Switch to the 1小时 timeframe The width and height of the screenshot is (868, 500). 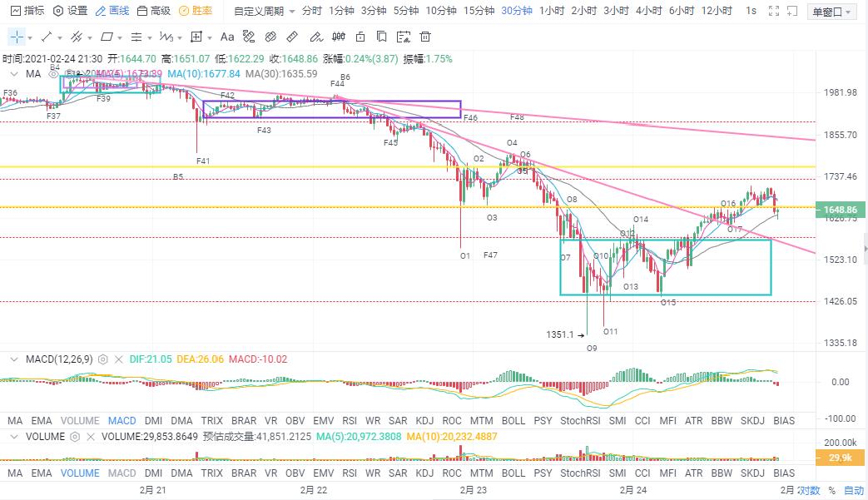[x=551, y=11]
